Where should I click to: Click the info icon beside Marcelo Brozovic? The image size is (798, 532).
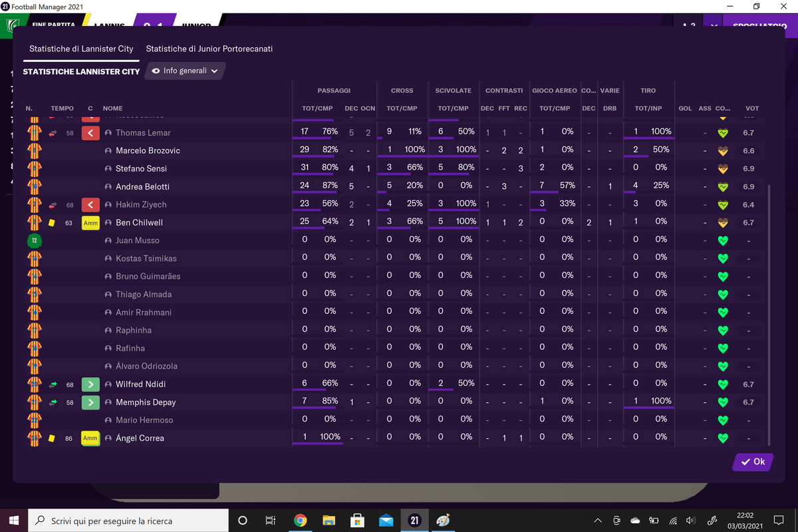[x=108, y=151]
